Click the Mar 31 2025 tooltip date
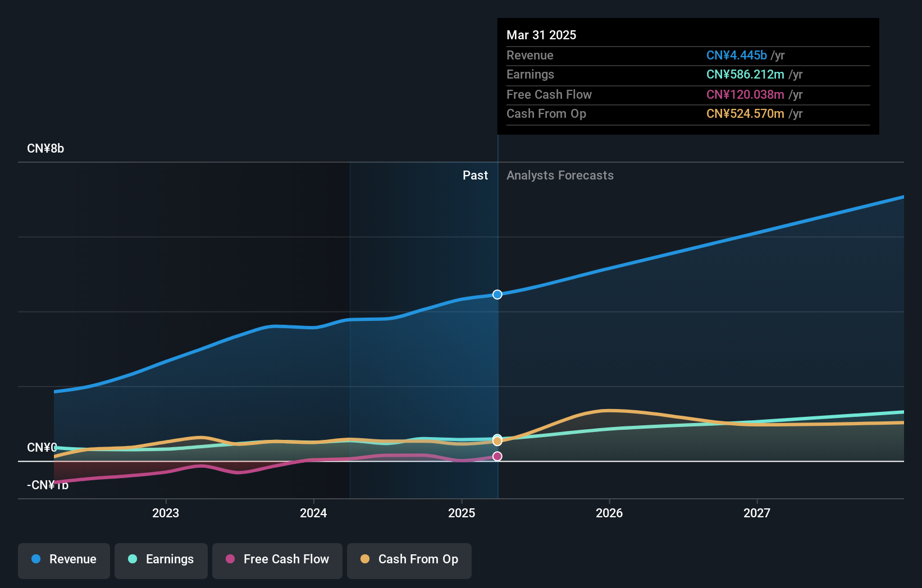 pyautogui.click(x=541, y=35)
